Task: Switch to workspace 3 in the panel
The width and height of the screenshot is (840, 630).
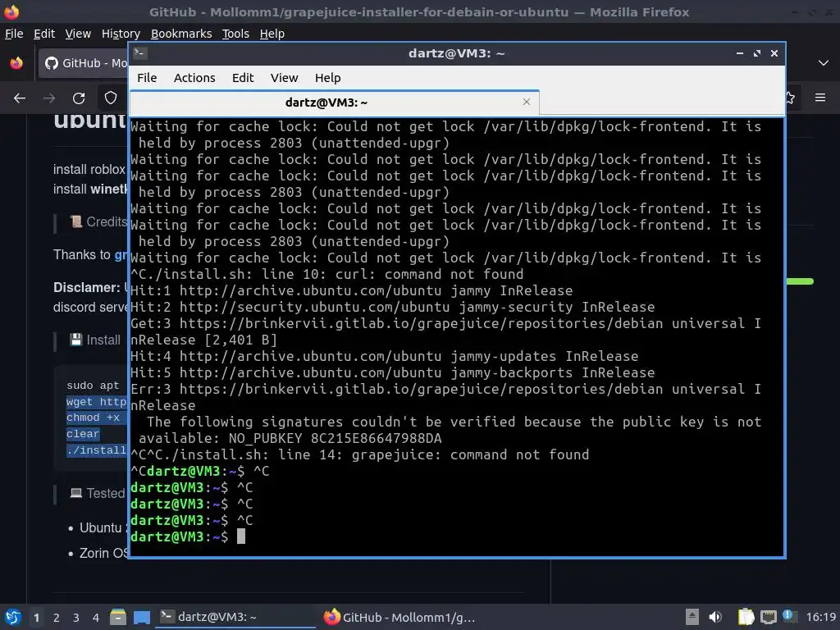Action: (x=76, y=618)
